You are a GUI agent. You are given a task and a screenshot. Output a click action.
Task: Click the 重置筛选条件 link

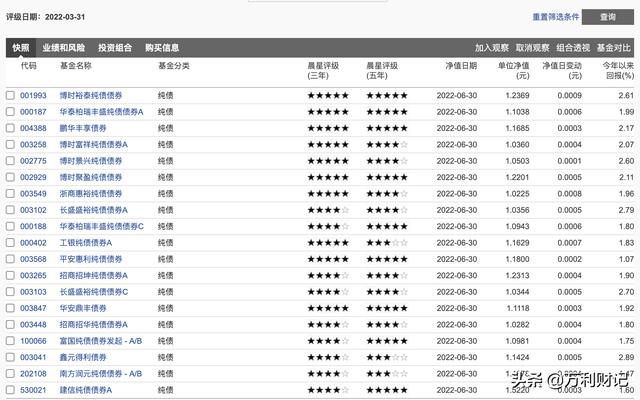pyautogui.click(x=556, y=17)
